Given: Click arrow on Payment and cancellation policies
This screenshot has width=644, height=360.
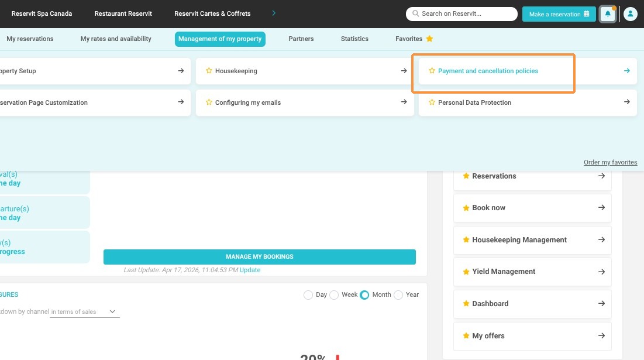Looking at the screenshot, I should pyautogui.click(x=627, y=71).
